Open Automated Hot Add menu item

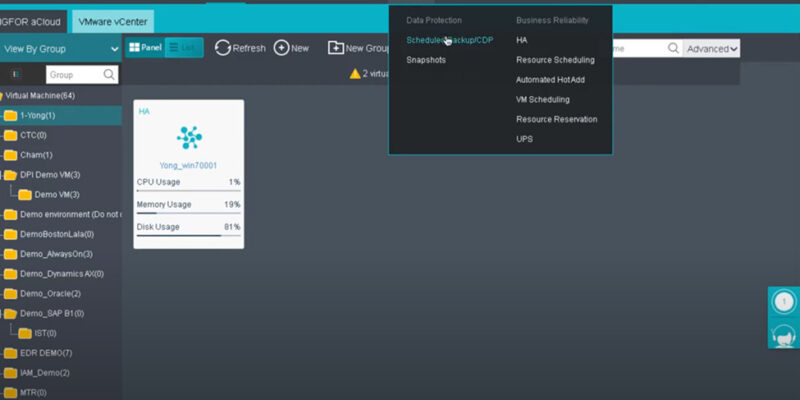coord(550,80)
